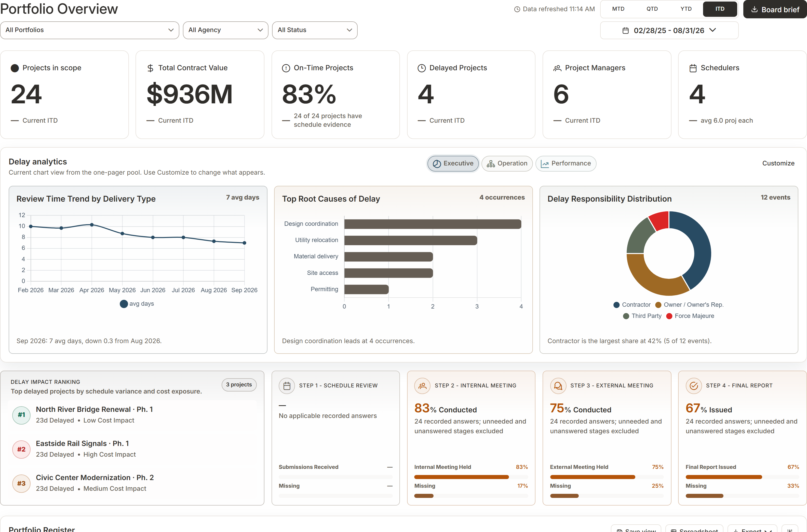The height and width of the screenshot is (532, 807).
Task: Click the Step 4 Final Report checkmark icon
Action: pos(694,386)
